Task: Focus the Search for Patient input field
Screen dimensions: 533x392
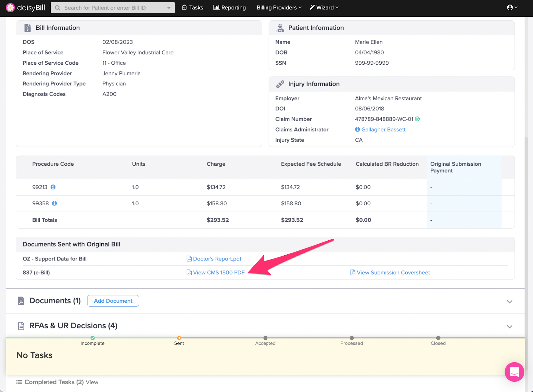Action: tap(113, 8)
